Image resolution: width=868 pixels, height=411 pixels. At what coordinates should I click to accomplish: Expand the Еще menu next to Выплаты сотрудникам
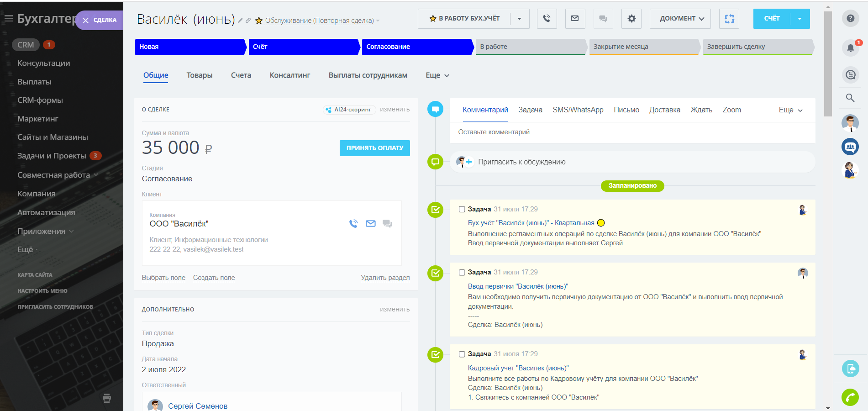tap(437, 75)
